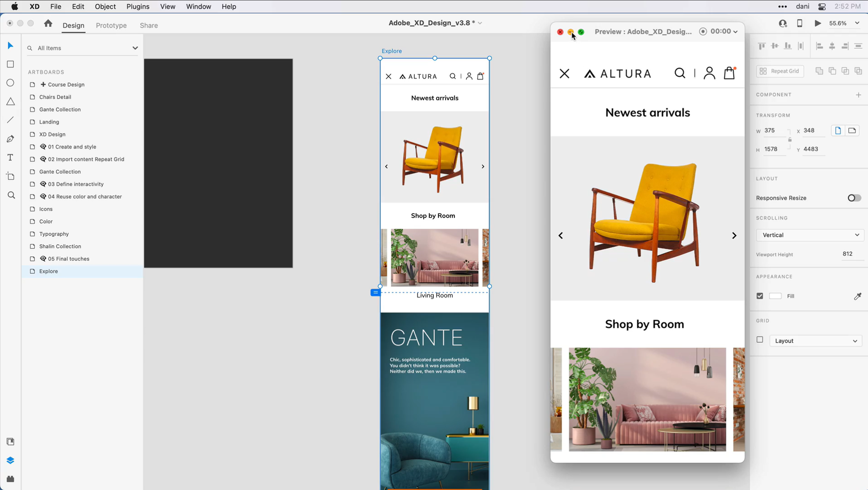This screenshot has width=868, height=490.
Task: Go to the Home screen icon
Action: click(x=48, y=23)
